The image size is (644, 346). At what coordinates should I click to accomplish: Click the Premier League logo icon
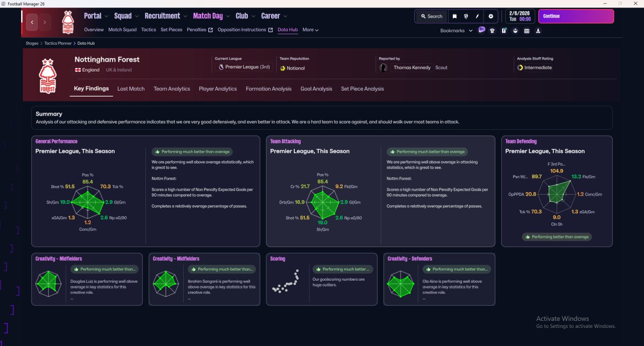coord(221,67)
